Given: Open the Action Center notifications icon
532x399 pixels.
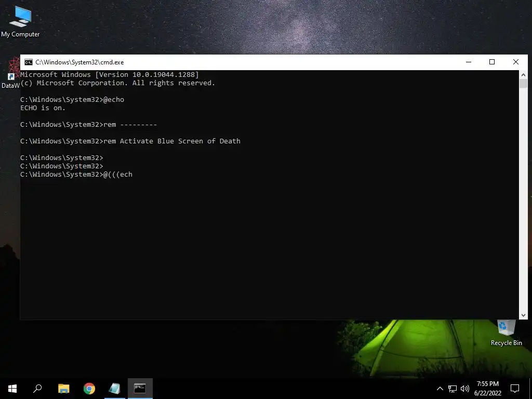Looking at the screenshot, I should 515,389.
